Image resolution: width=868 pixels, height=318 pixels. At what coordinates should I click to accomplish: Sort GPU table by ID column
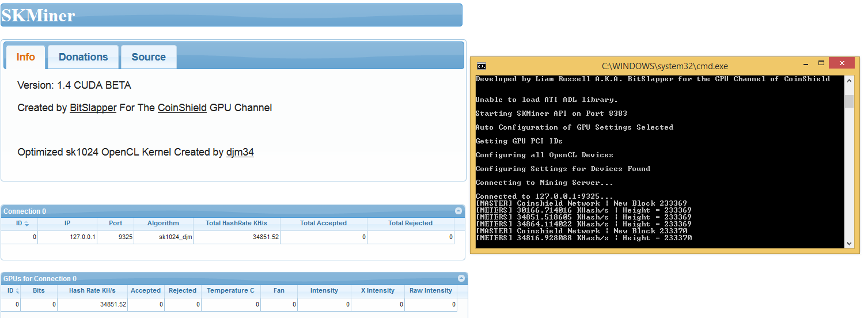tap(11, 291)
